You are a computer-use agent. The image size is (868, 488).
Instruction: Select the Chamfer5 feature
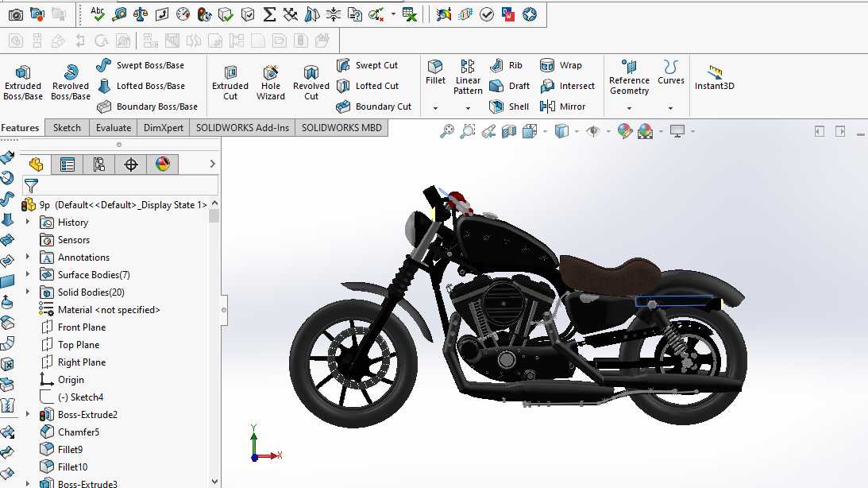pyautogui.click(x=70, y=432)
